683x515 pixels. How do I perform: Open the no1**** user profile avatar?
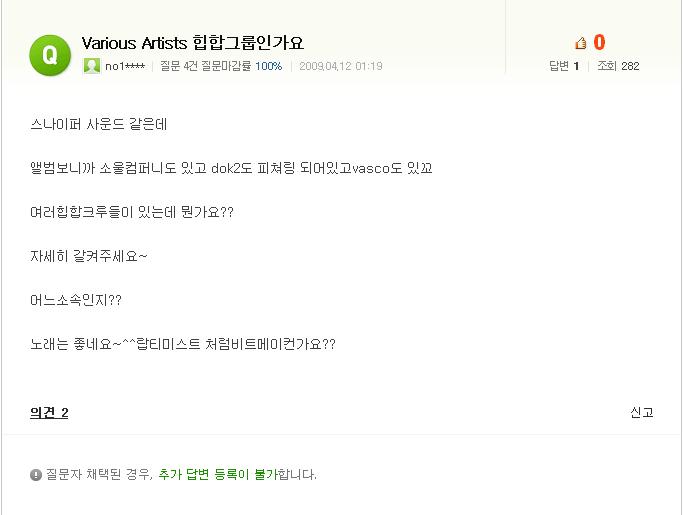click(x=91, y=66)
